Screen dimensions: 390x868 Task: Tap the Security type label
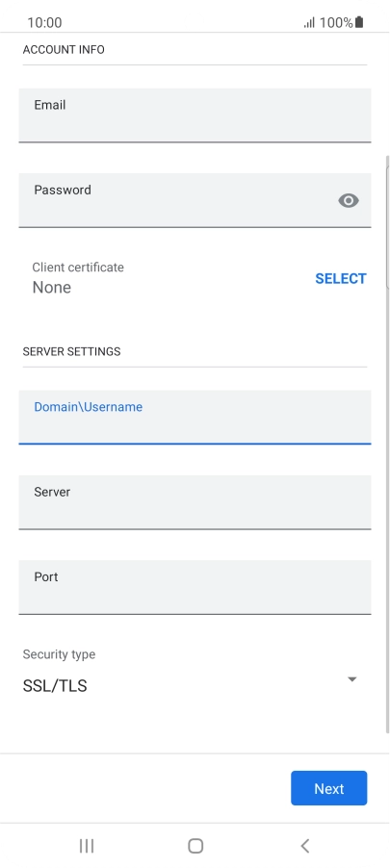click(59, 654)
